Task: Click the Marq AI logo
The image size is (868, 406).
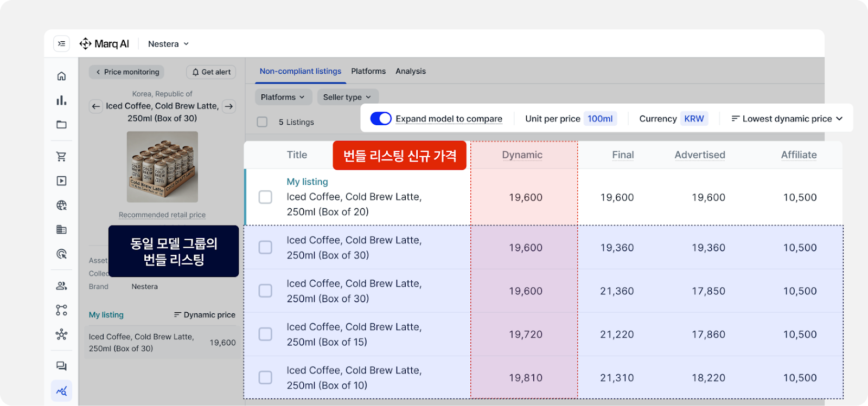Action: (x=104, y=44)
